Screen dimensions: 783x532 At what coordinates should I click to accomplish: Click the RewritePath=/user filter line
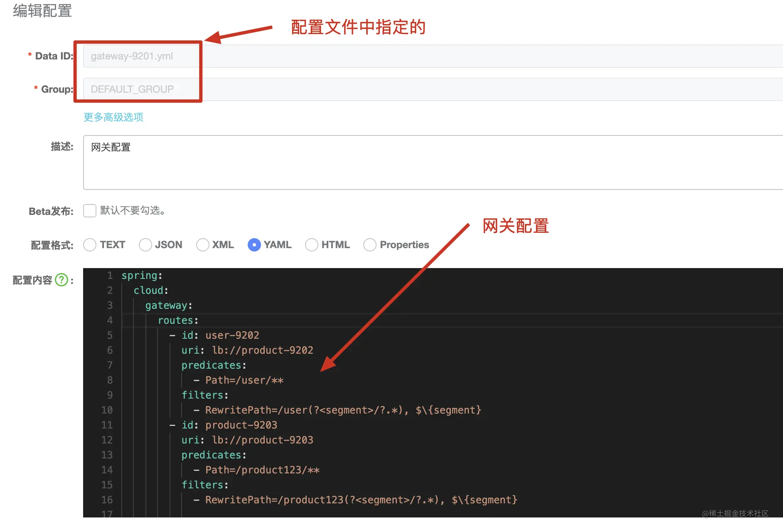click(x=337, y=410)
